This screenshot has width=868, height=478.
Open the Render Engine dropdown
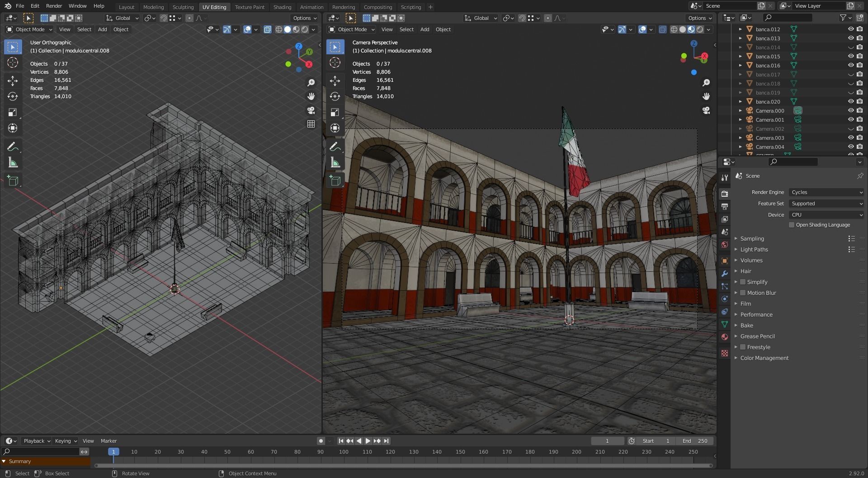click(826, 192)
